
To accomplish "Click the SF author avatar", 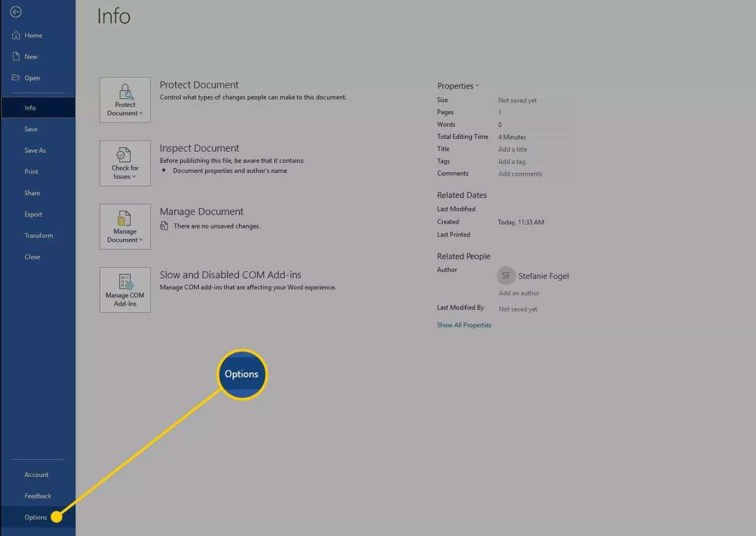I will point(506,276).
